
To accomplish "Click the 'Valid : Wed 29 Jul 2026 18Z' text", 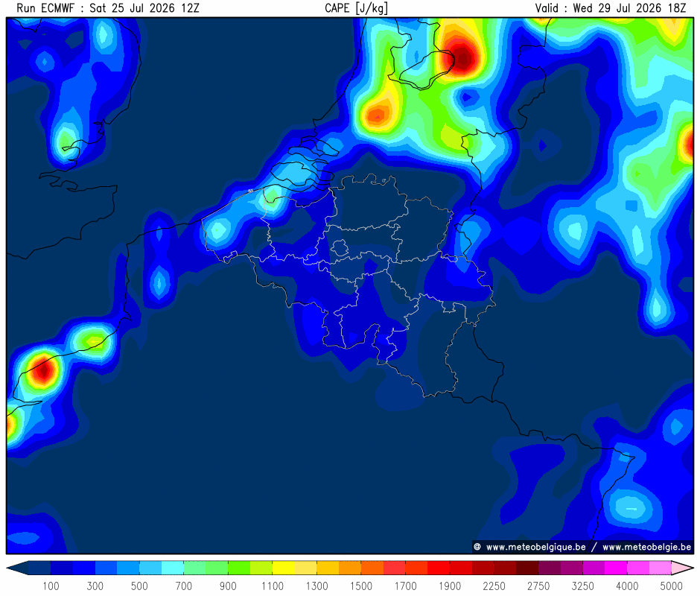I will (x=611, y=8).
